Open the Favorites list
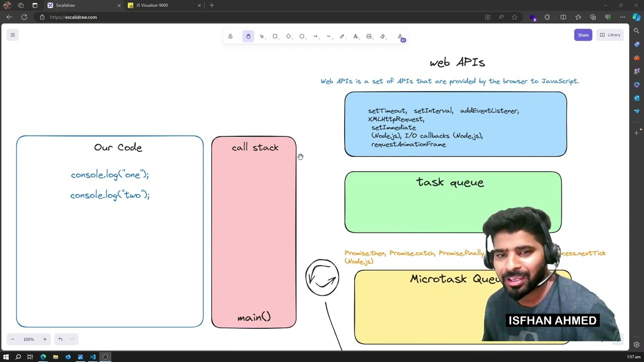This screenshot has height=362, width=644. (578, 17)
